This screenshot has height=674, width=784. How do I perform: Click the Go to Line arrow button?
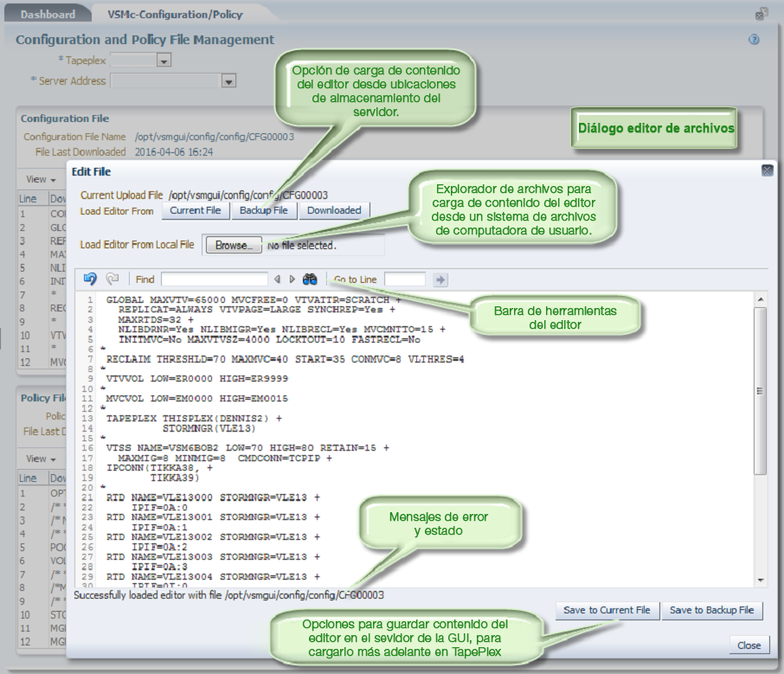coord(440,279)
